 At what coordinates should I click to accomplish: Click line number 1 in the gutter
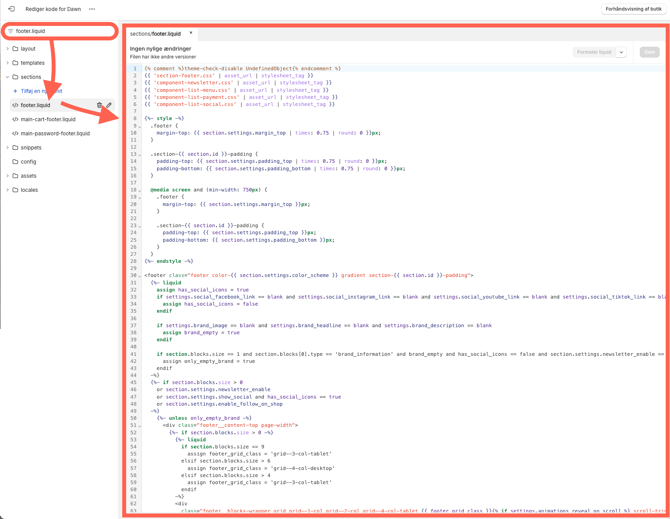coord(135,68)
